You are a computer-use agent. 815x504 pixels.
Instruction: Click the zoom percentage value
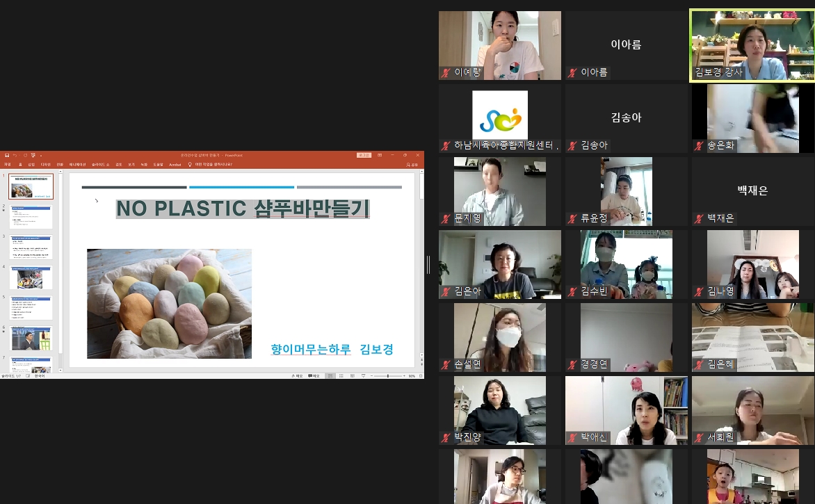pos(412,375)
